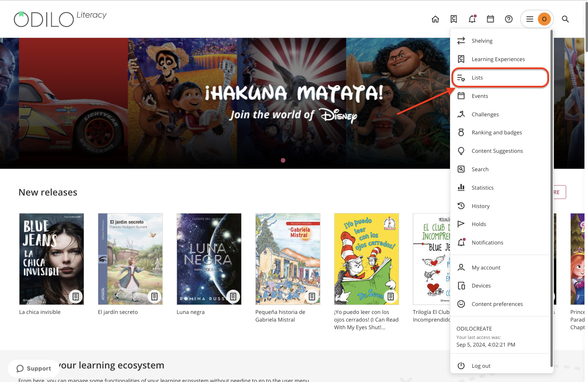
Task: Open the notification bell in top bar
Action: click(472, 19)
